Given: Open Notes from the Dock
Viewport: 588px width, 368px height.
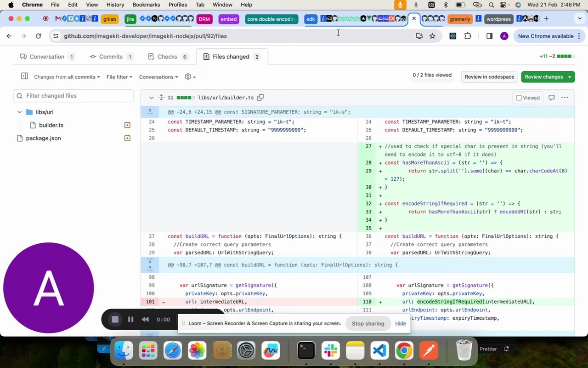Looking at the screenshot, I should (355, 351).
